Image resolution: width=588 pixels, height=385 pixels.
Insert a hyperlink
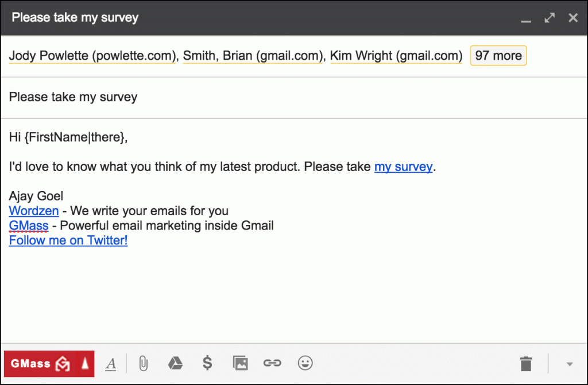click(272, 363)
